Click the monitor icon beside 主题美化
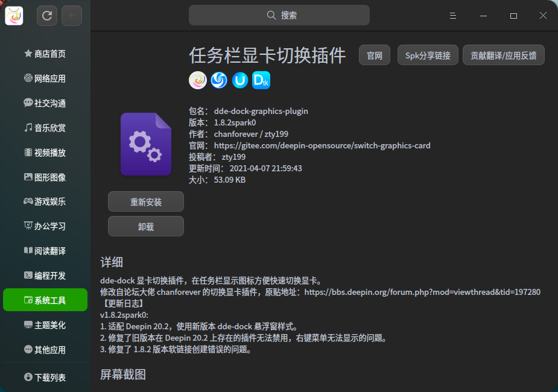Screen dimensions: 558x392 click(x=28, y=324)
